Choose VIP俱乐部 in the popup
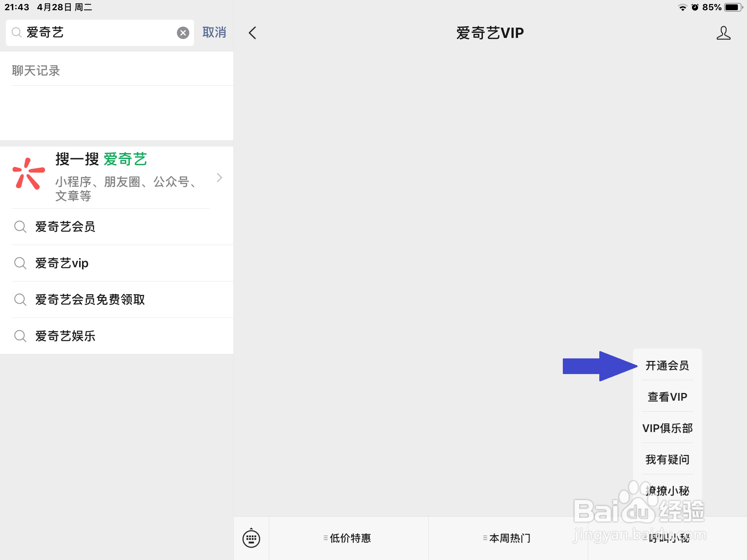 click(667, 428)
